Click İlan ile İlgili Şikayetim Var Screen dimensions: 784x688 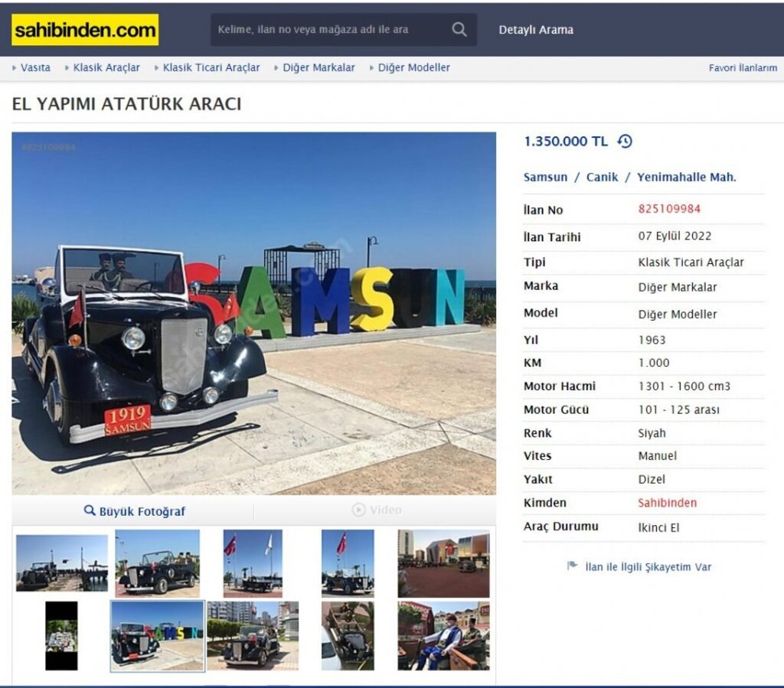(648, 566)
